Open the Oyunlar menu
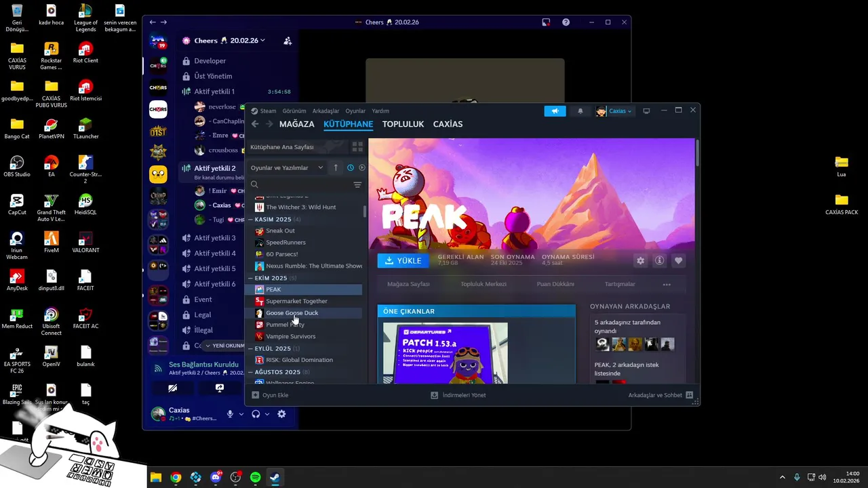This screenshot has height=488, width=868. (355, 111)
